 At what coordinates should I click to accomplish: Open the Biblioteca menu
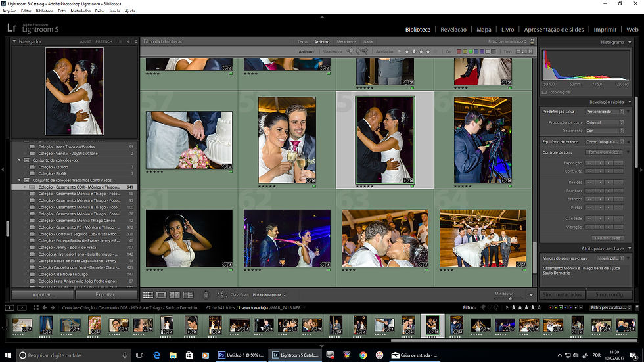coord(45,11)
